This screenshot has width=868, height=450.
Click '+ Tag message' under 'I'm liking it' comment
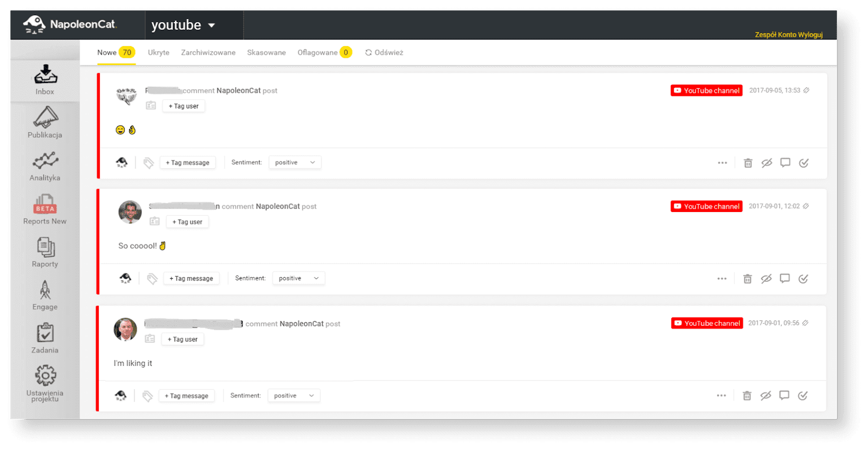coord(187,396)
